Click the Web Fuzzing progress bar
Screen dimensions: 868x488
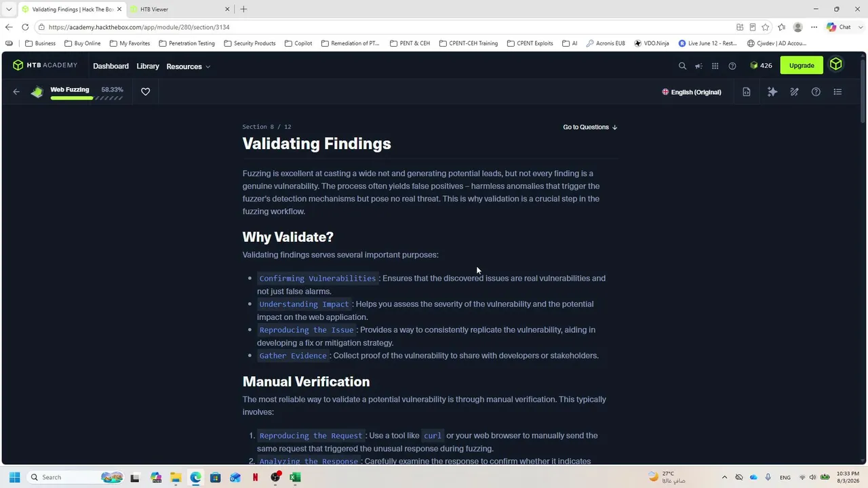pyautogui.click(x=86, y=98)
